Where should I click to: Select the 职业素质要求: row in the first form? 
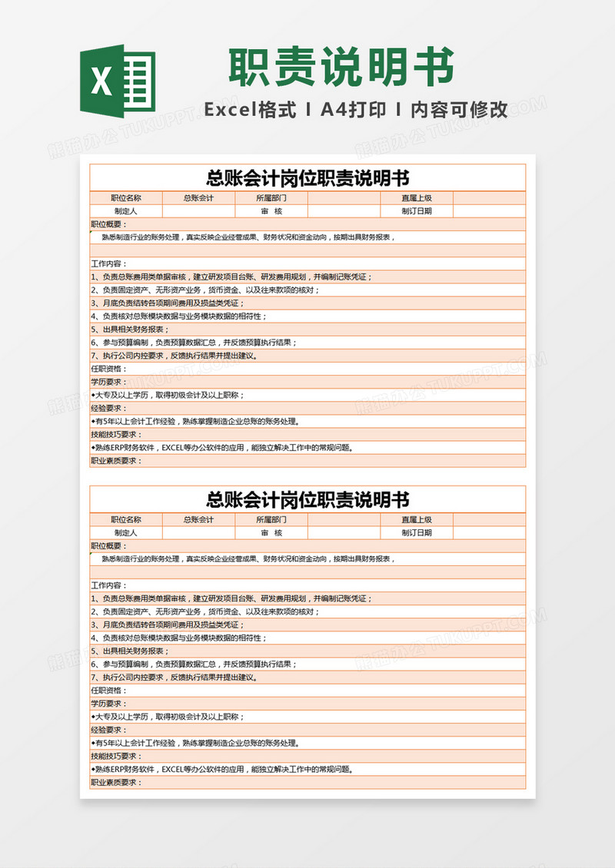pyautogui.click(x=307, y=461)
